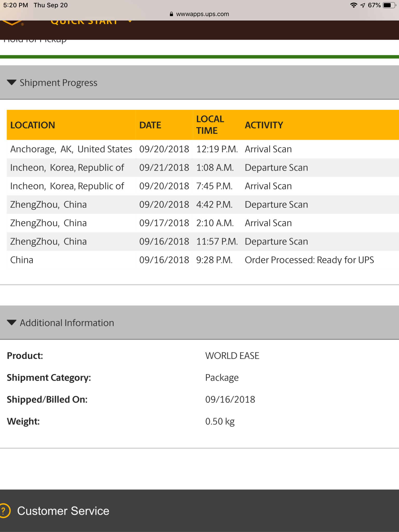Viewport: 399px width, 532px height.
Task: Tap the green delivery progress bar
Action: (199, 57)
